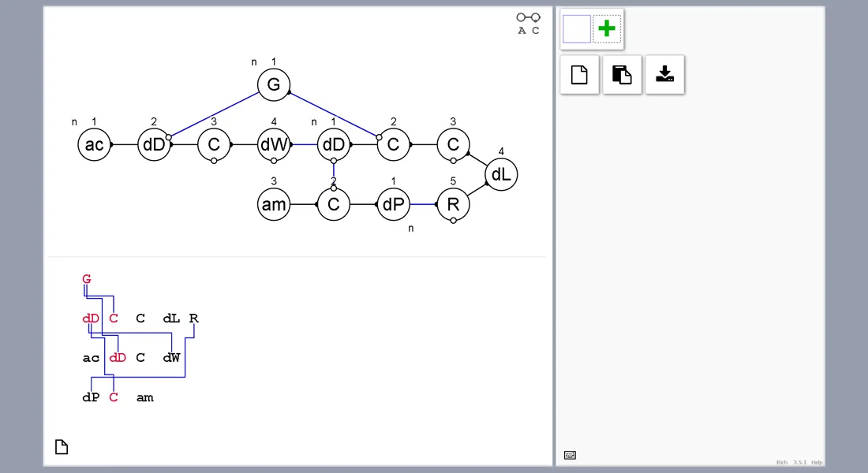Viewport: 868px width, 473px height.
Task: Click the R monomer node
Action: [453, 205]
